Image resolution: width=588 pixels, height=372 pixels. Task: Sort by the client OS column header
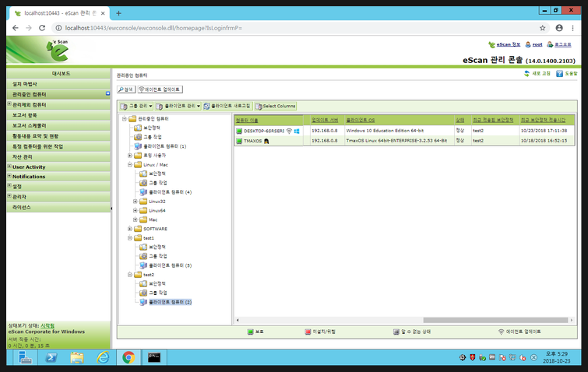click(360, 121)
